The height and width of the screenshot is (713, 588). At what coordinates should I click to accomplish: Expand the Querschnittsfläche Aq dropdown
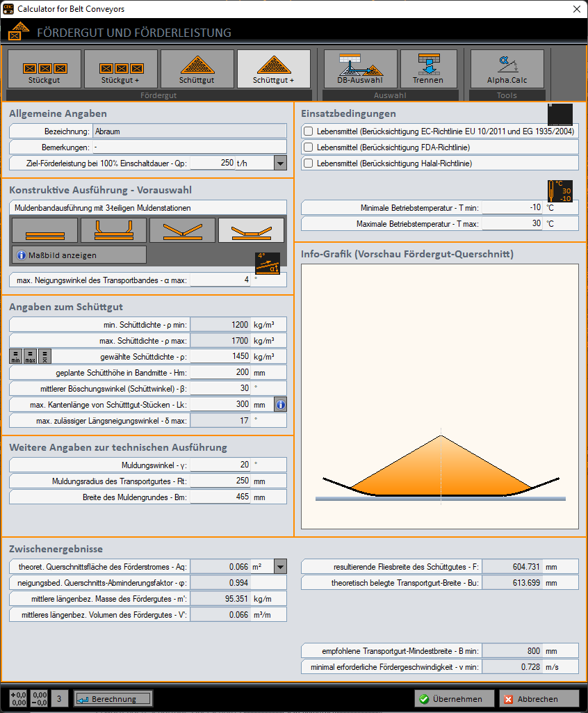(x=279, y=566)
